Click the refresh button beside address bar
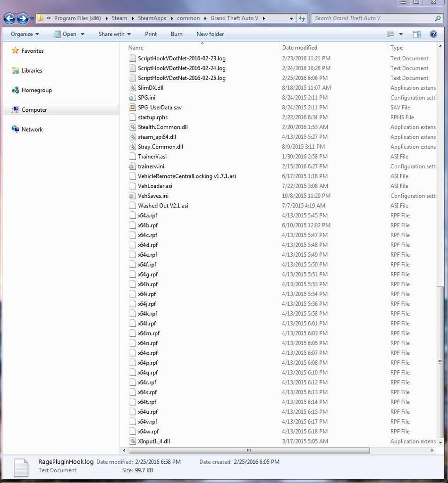The image size is (448, 483). click(302, 18)
